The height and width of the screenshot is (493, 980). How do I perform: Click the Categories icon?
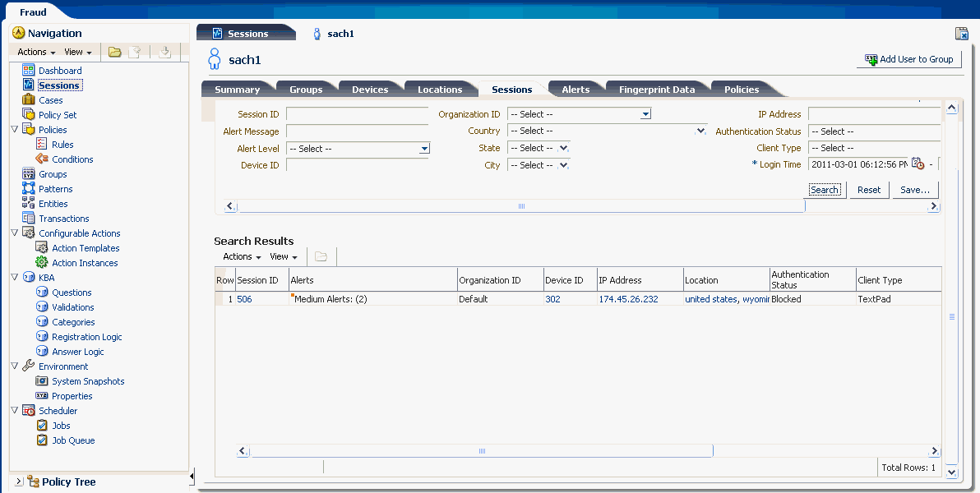tap(42, 322)
